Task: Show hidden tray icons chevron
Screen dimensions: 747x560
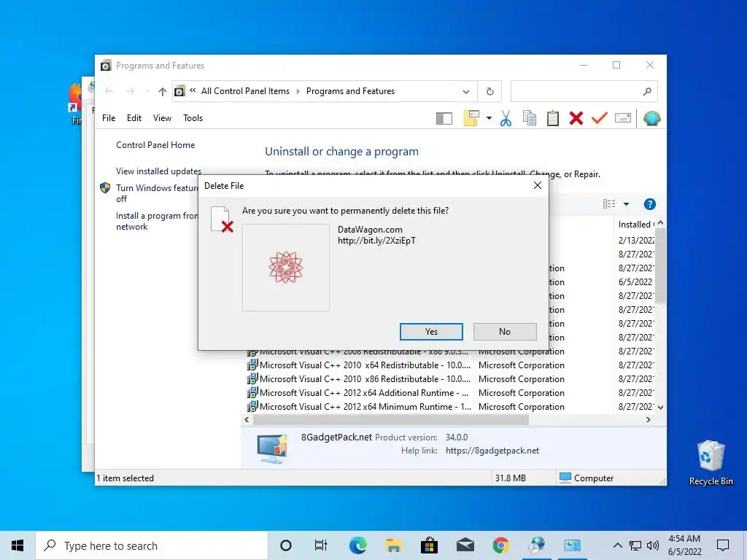Action: tap(617, 545)
